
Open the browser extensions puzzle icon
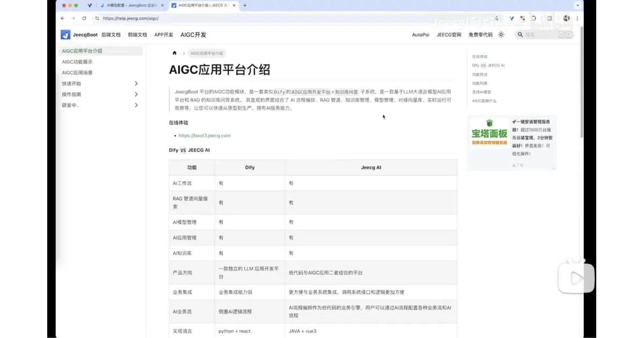[x=535, y=18]
